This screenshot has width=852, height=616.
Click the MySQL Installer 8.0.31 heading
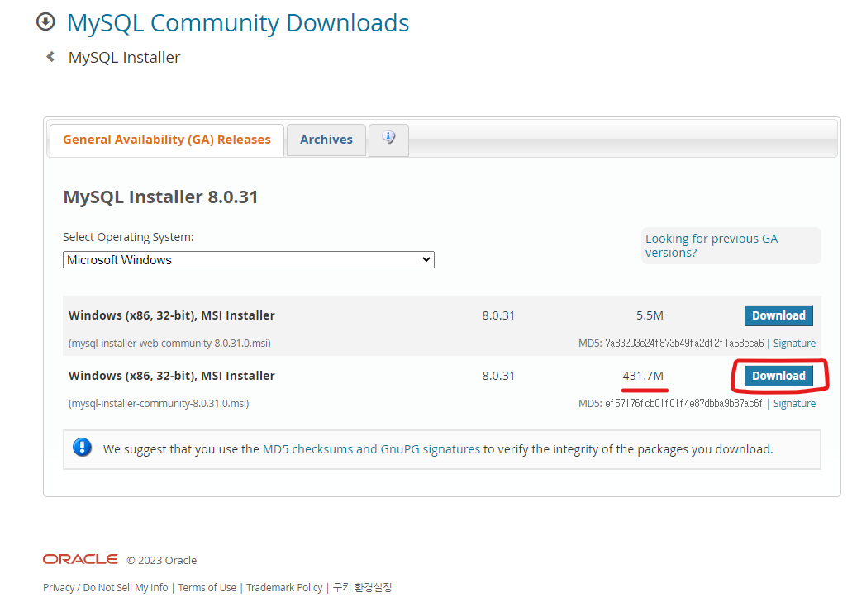[x=160, y=197]
